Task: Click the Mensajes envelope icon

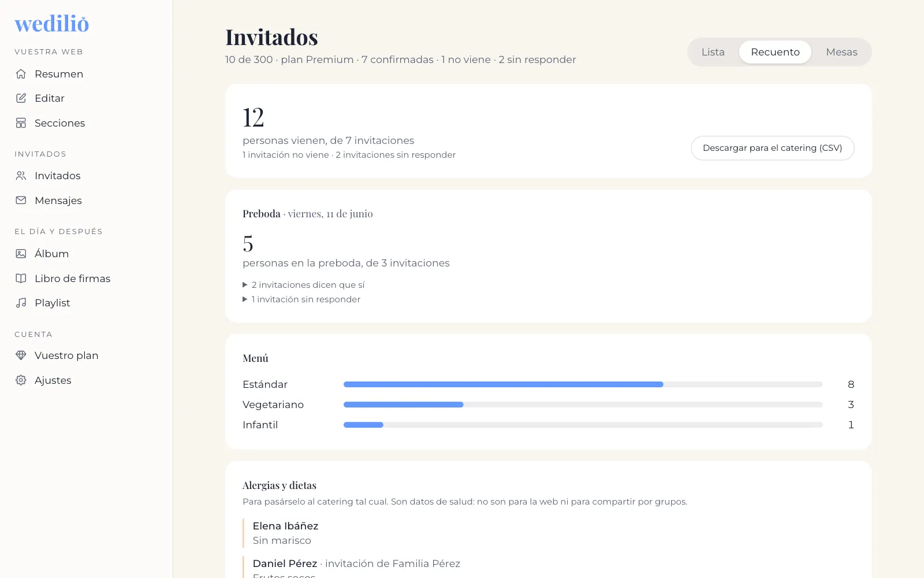Action: (x=21, y=201)
